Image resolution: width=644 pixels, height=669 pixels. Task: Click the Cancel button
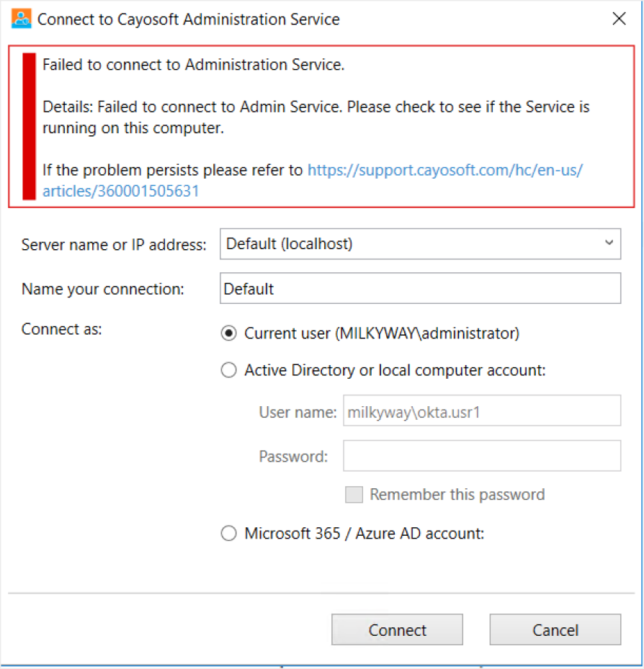[555, 629]
